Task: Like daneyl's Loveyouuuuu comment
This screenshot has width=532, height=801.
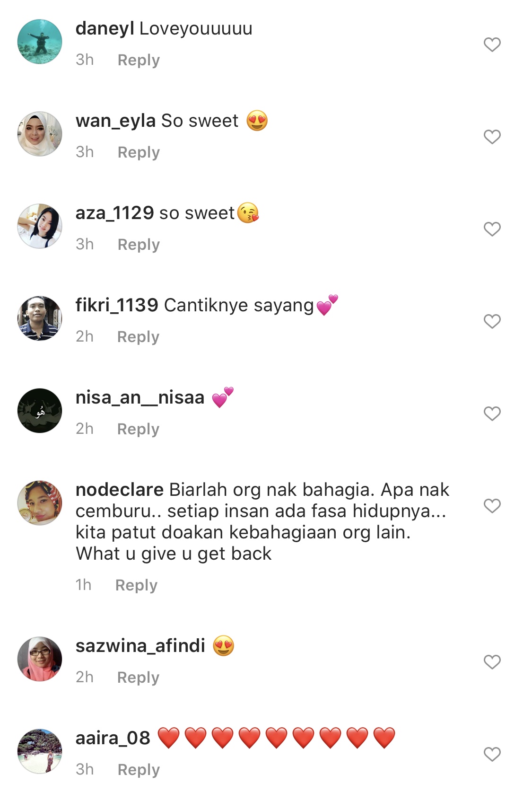Action: pyautogui.click(x=492, y=44)
